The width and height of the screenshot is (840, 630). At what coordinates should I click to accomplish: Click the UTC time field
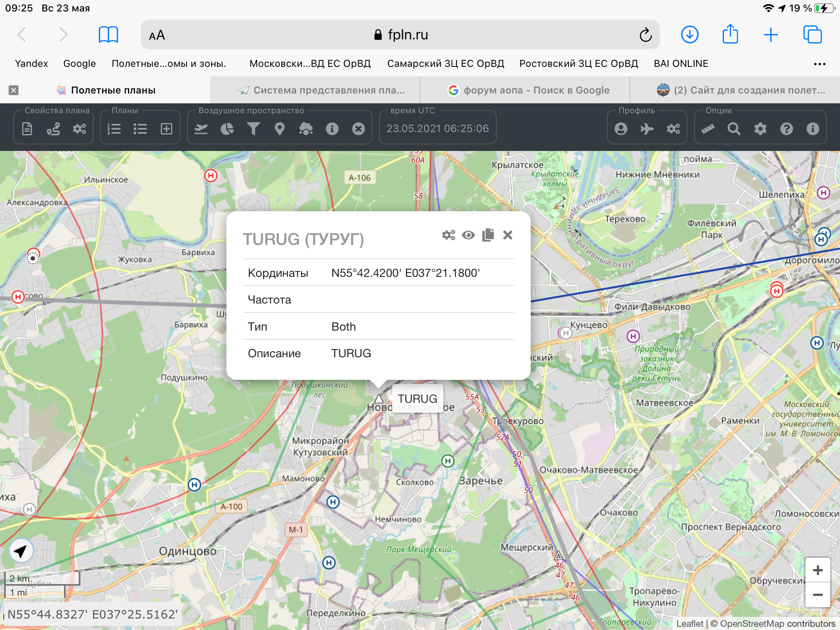[438, 129]
